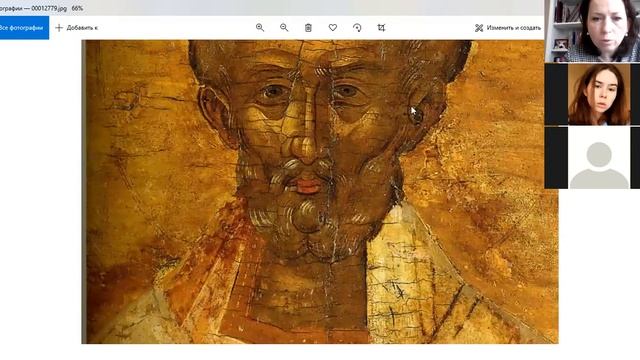Rotate the image with the rotate icon
Screen dimensions: 640x360
pyautogui.click(x=357, y=28)
